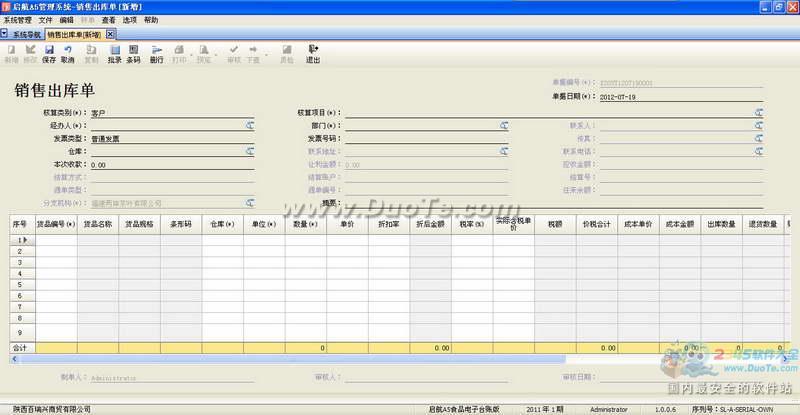The height and width of the screenshot is (415, 800).
Task: Open the 发票类型 combo showing 普通发票
Action: [x=172, y=138]
